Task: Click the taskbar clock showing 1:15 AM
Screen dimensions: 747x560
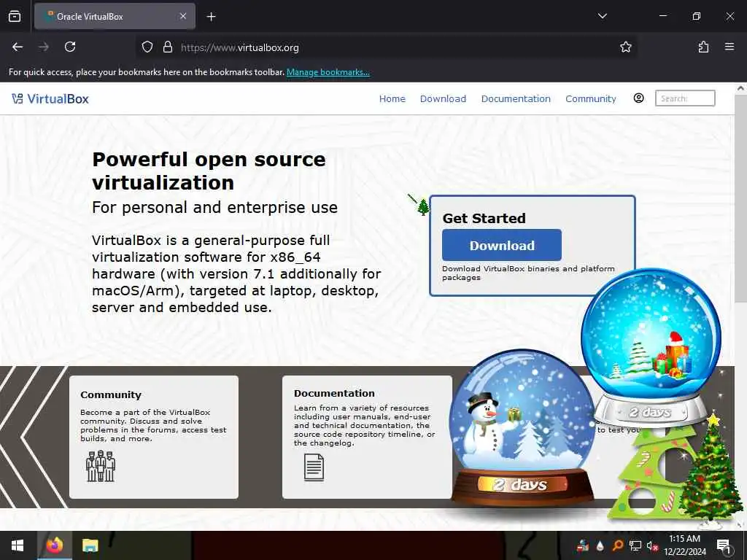Action: (684, 539)
